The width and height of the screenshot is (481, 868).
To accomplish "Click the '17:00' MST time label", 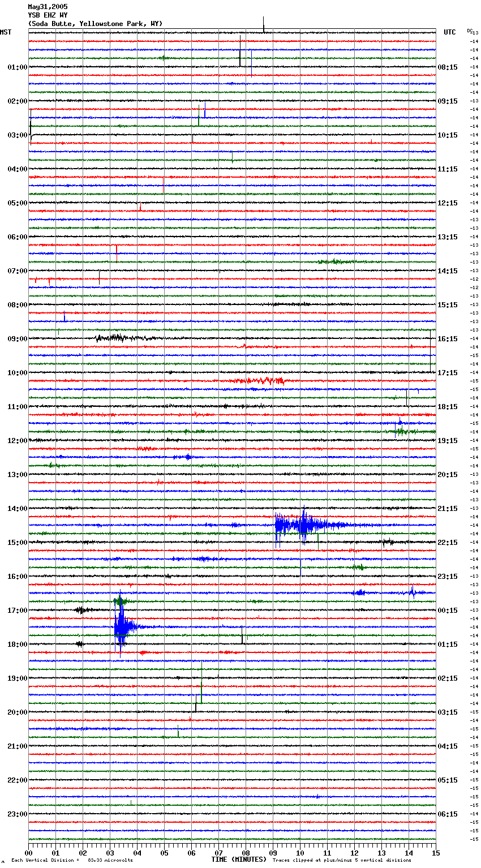I will 18,611.
